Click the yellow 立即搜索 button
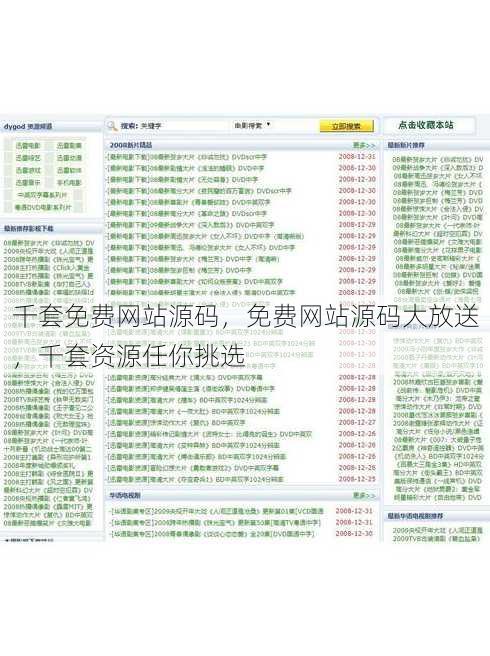This screenshot has height=656, width=490. click(x=346, y=126)
